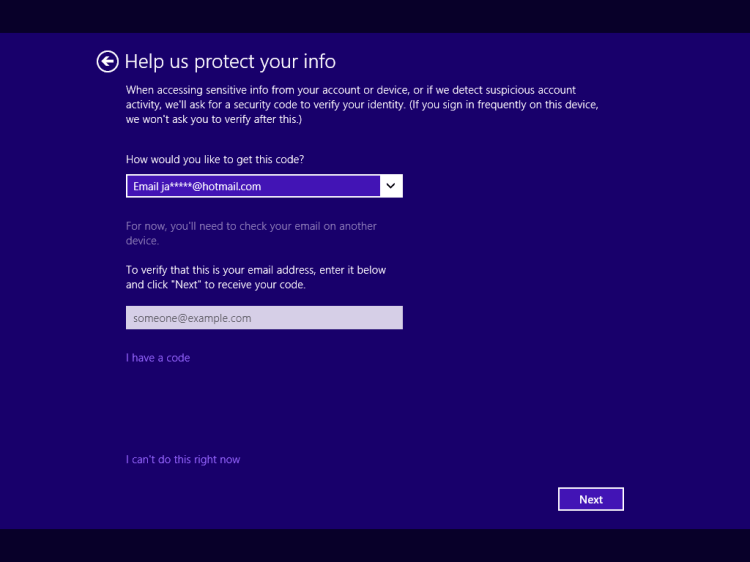Viewport: 750px width, 562px height.
Task: Click the "To verify that this is your email address" instruction
Action: point(255,270)
